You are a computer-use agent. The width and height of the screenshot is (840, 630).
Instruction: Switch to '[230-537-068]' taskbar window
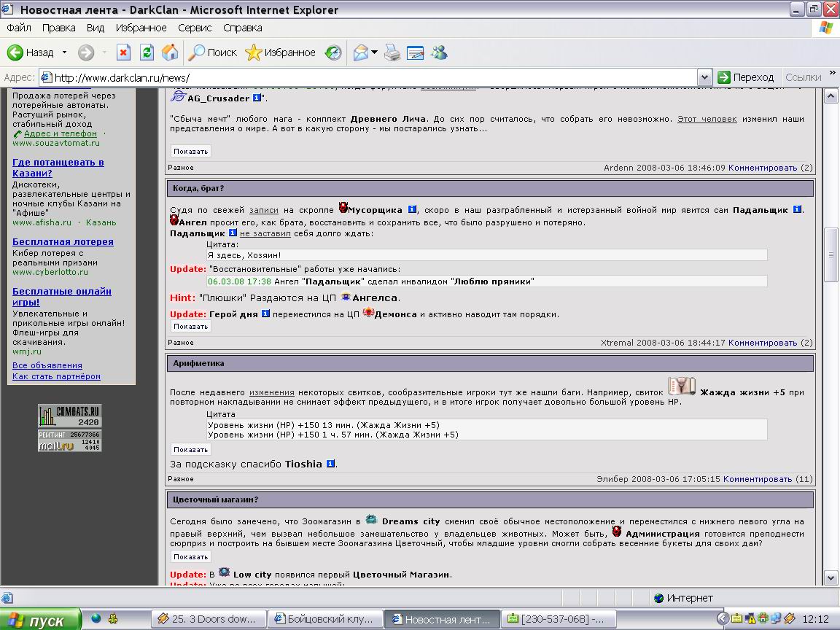[559, 619]
